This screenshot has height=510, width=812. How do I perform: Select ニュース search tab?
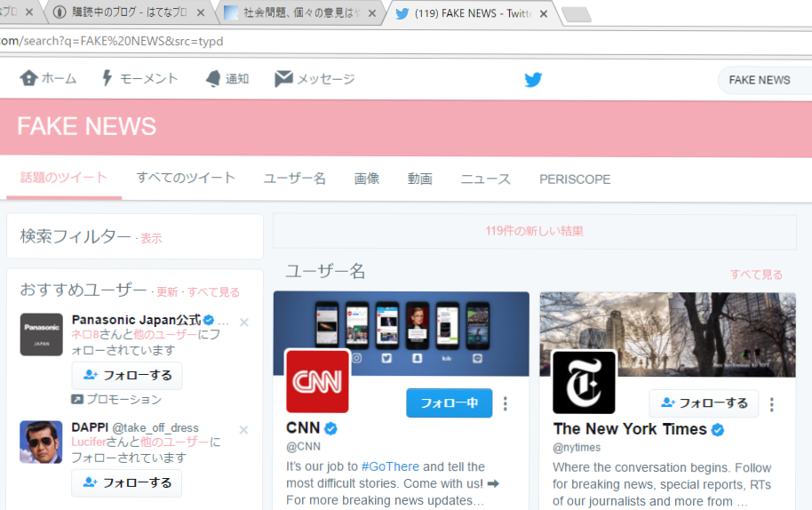click(486, 179)
